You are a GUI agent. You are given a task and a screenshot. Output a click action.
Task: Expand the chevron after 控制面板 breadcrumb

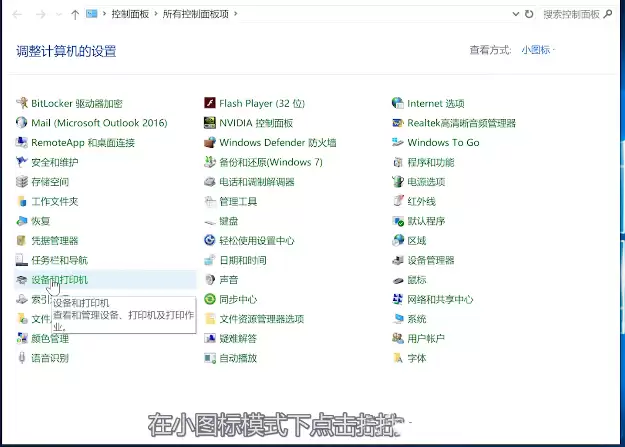(x=156, y=14)
